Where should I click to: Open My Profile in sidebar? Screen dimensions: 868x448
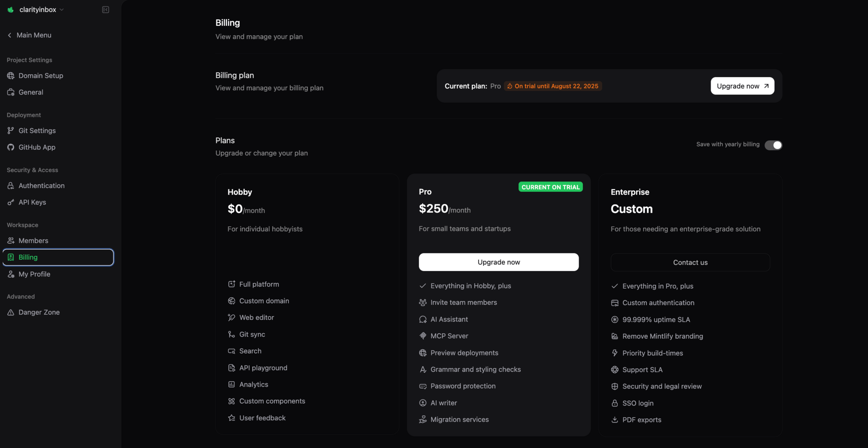coord(34,274)
